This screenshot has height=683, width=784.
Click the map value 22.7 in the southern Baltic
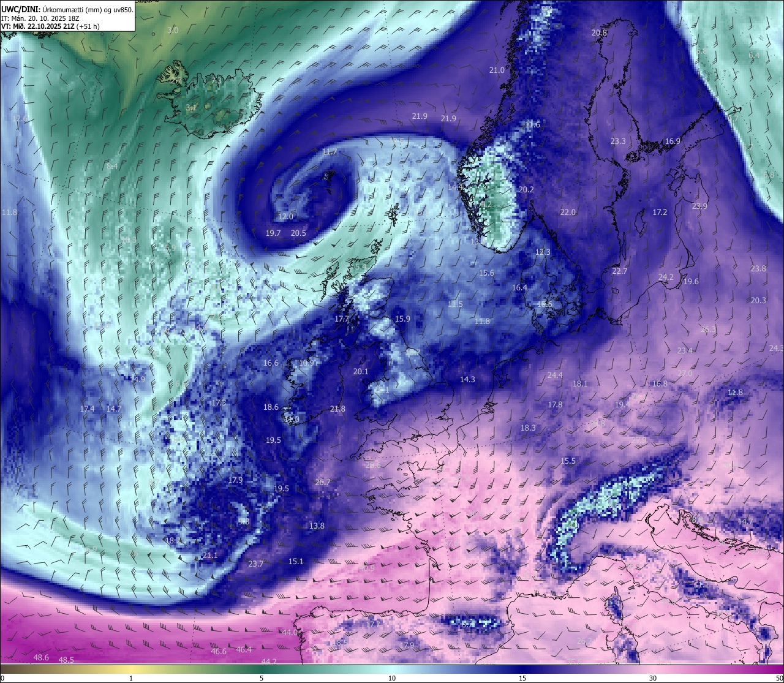point(620,271)
